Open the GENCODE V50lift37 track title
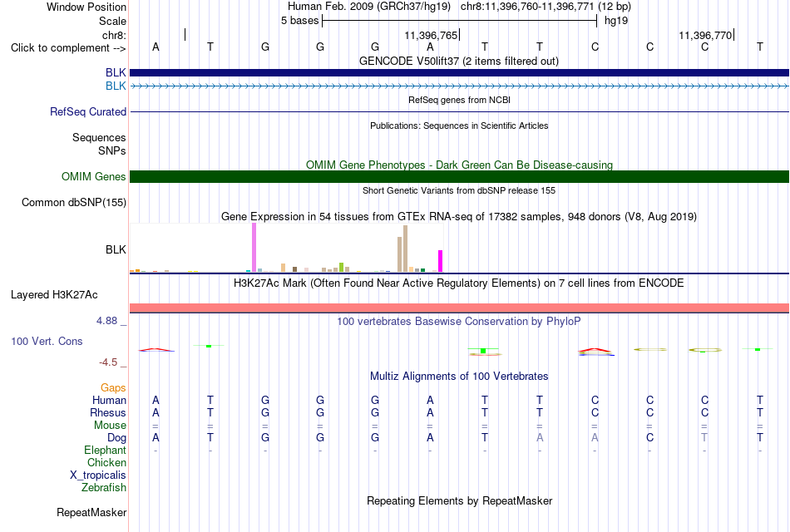The height and width of the screenshot is (532, 790). (458, 61)
